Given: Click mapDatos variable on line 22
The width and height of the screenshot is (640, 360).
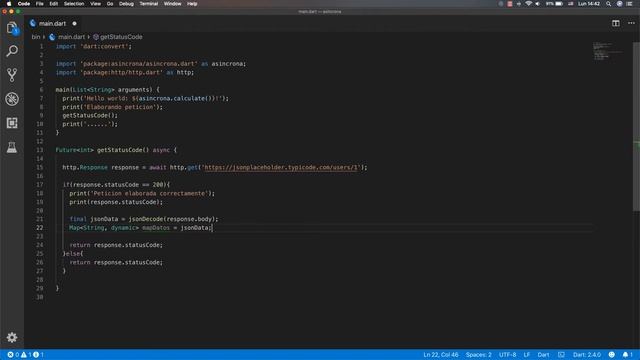Looking at the screenshot, I should point(156,228).
